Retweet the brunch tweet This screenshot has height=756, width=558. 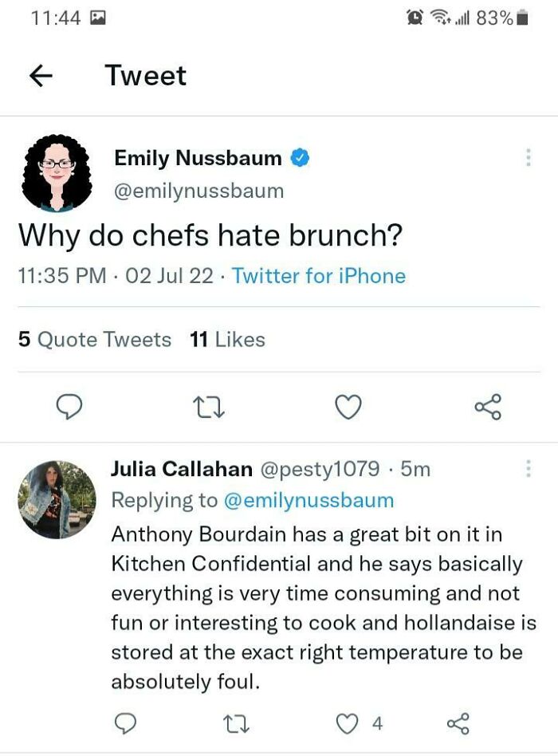point(208,407)
